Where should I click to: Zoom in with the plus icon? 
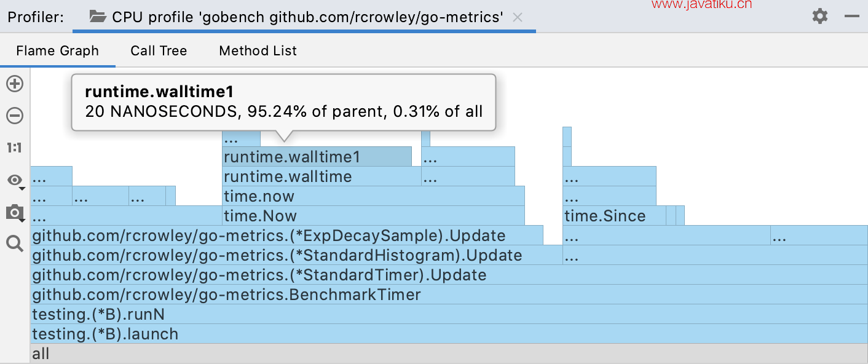coord(15,84)
